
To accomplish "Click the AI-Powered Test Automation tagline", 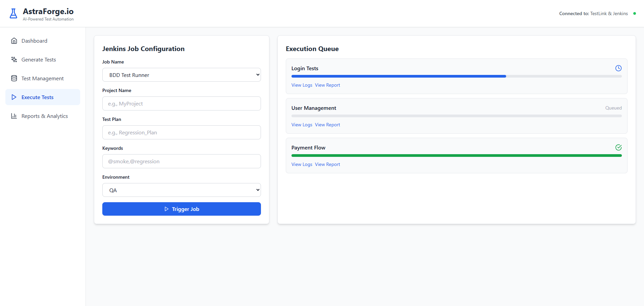I will [x=48, y=19].
